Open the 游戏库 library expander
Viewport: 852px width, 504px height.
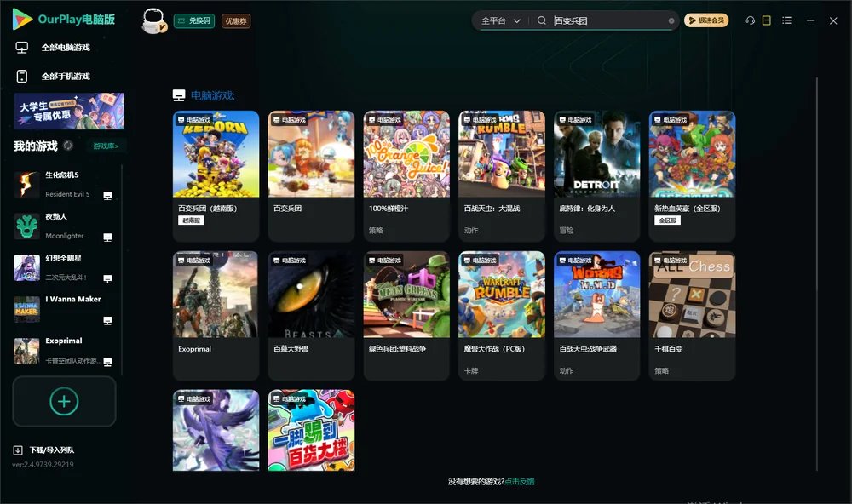[106, 146]
